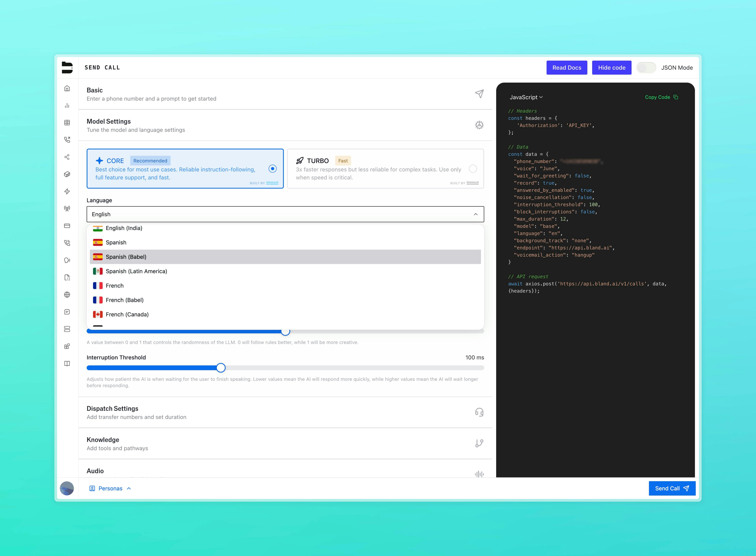Click the SEND CALL page title
The height and width of the screenshot is (556, 756).
[x=102, y=68]
